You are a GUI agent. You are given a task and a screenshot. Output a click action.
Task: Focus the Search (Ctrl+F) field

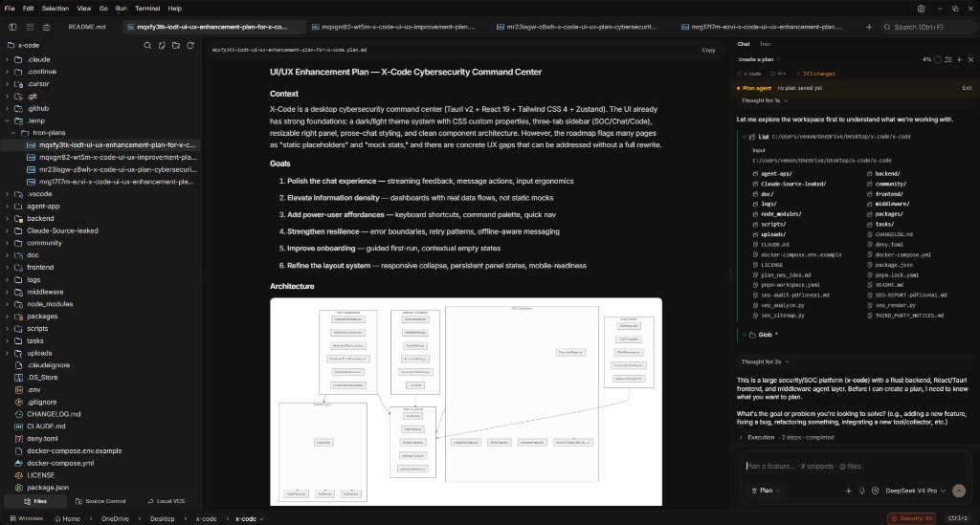(x=926, y=27)
